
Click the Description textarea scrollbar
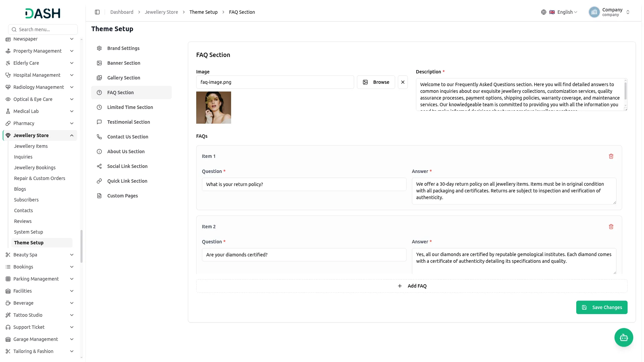pos(625,92)
